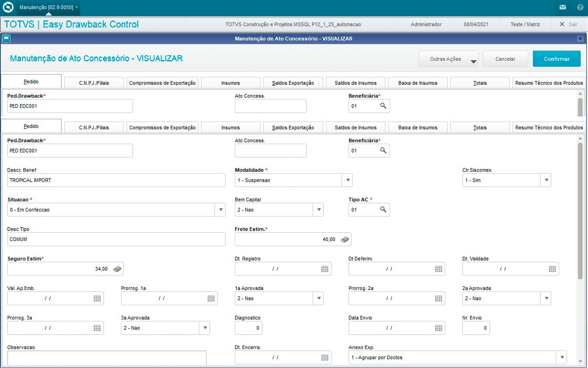Click the Diagnostico number field

(248, 328)
